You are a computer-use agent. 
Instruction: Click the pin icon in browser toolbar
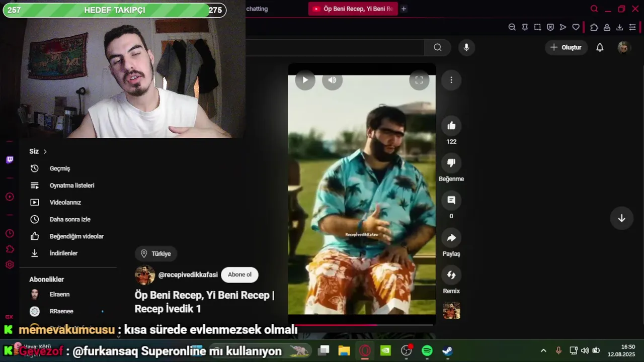point(525,27)
